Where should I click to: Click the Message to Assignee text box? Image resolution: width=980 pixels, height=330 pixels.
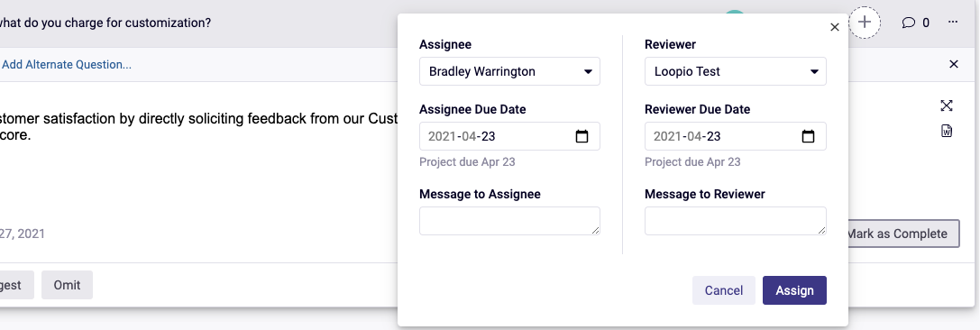[x=509, y=221]
